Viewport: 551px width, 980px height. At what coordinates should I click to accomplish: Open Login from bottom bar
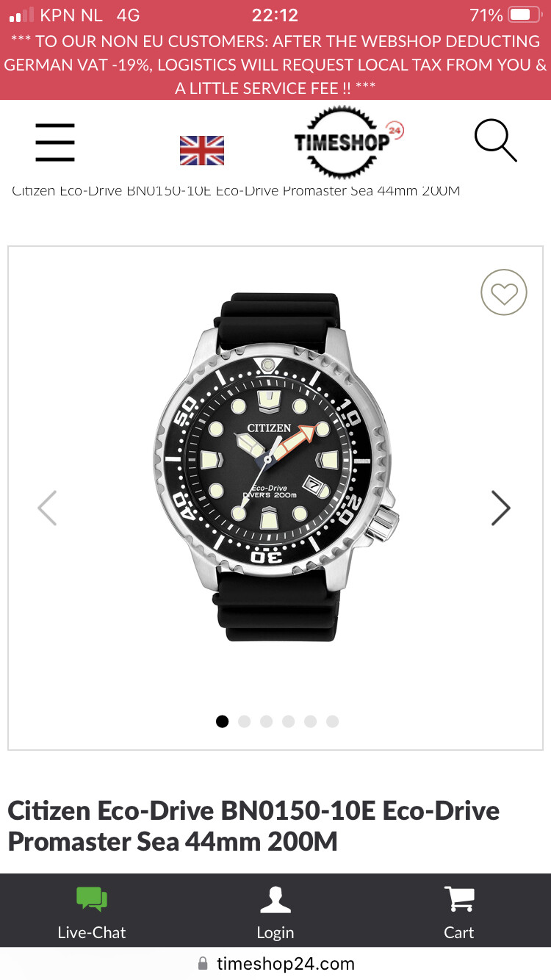coord(275,913)
